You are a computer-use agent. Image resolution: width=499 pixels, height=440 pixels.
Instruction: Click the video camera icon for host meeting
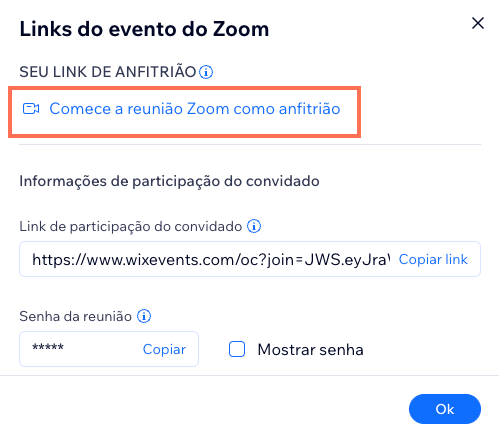coord(31,109)
